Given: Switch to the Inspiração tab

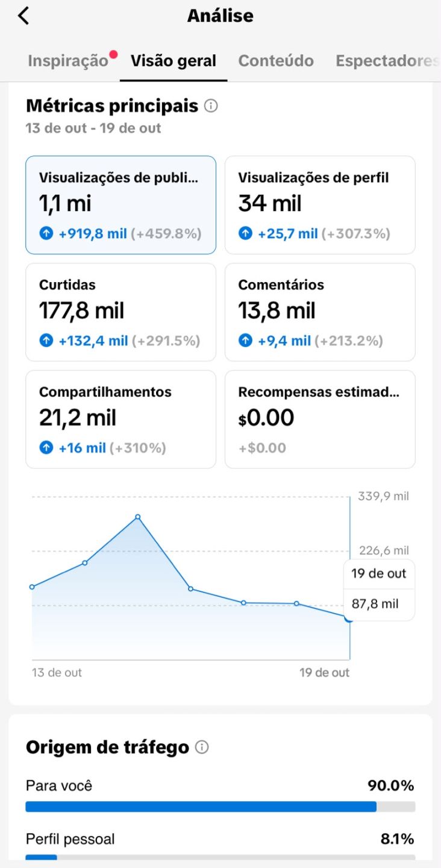Looking at the screenshot, I should coord(68,61).
